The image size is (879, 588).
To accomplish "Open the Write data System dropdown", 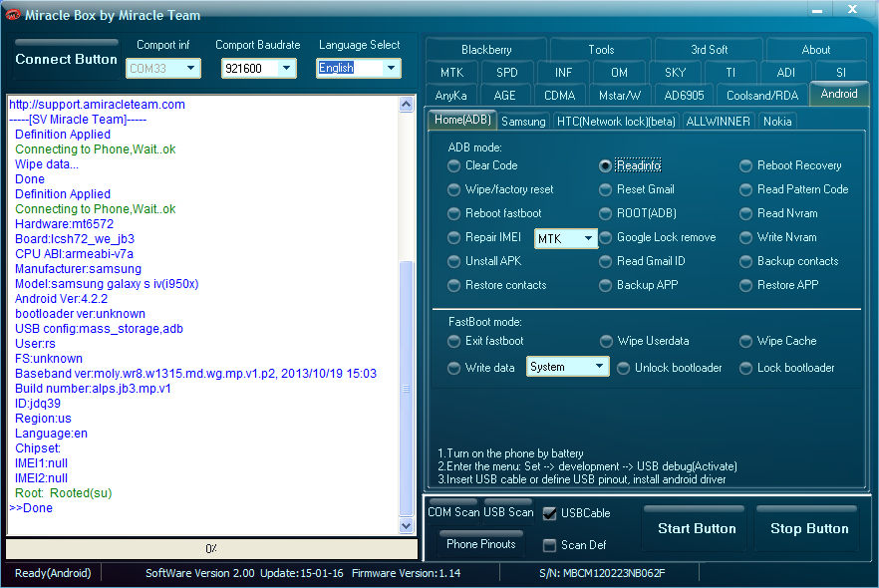I will pos(567,367).
